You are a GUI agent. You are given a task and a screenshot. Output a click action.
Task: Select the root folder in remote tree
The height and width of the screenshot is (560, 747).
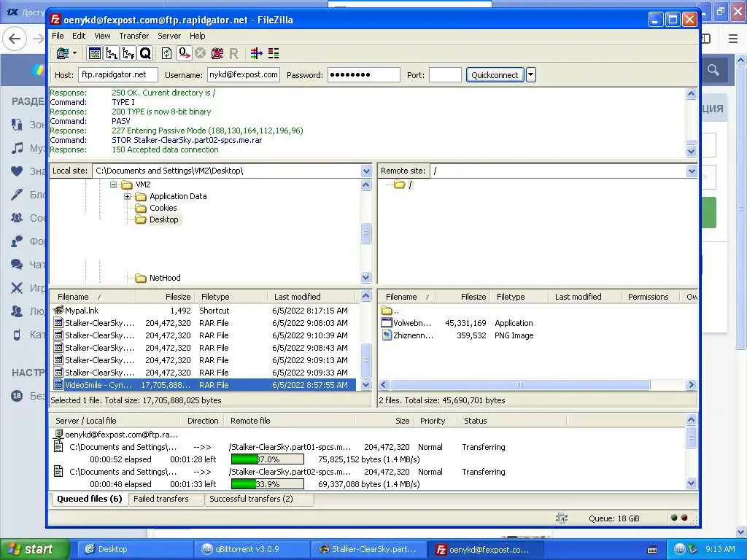410,184
